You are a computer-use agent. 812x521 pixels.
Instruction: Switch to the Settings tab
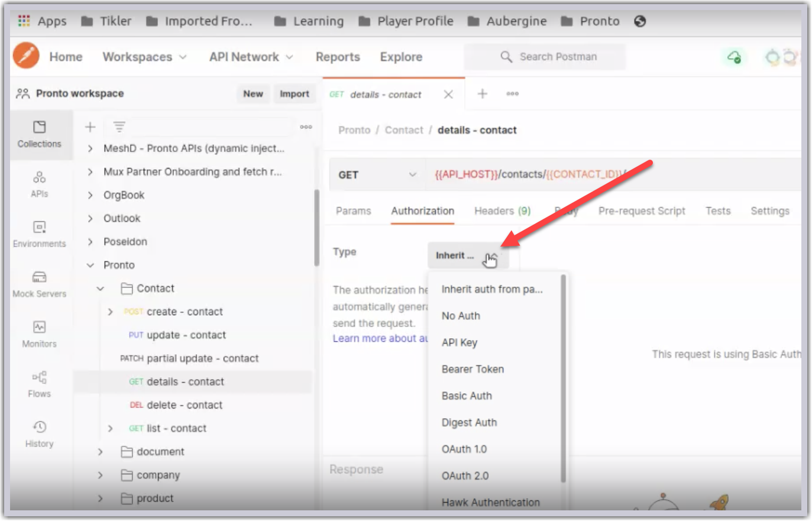(770, 211)
